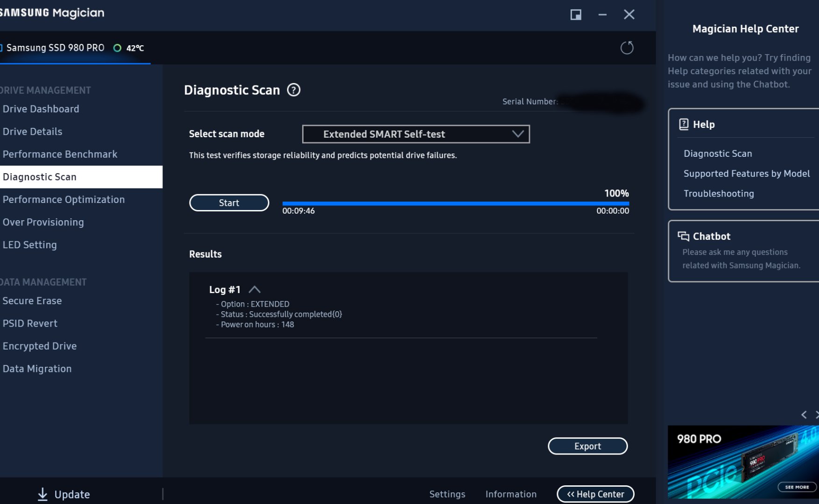Click the refresh icon in drive bar
The image size is (819, 504).
pyautogui.click(x=627, y=48)
